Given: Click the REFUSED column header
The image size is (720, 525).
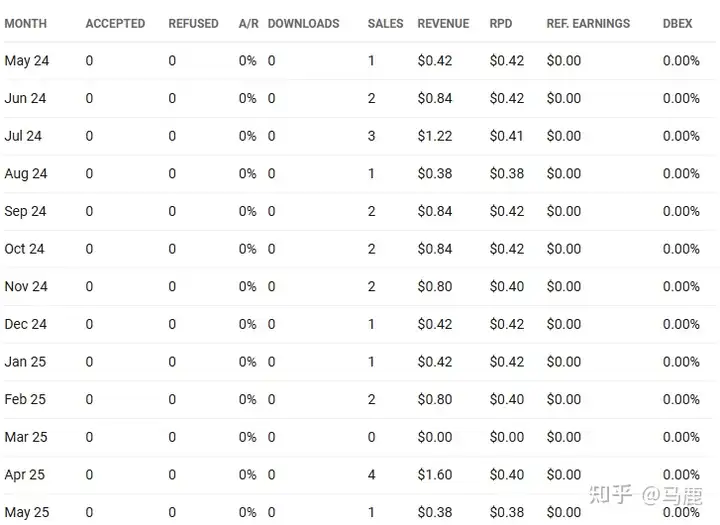Looking at the screenshot, I should click(193, 23).
